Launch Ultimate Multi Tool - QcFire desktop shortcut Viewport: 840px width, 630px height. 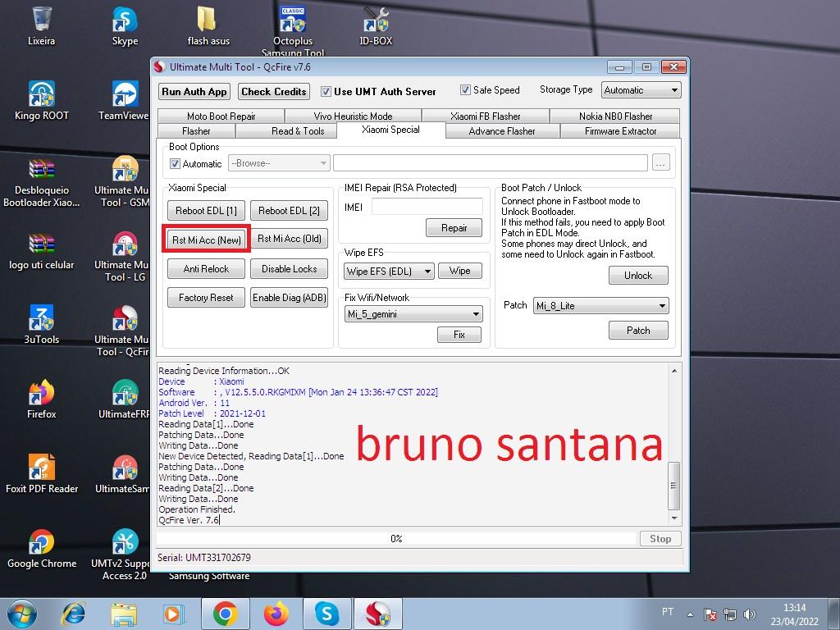(124, 331)
